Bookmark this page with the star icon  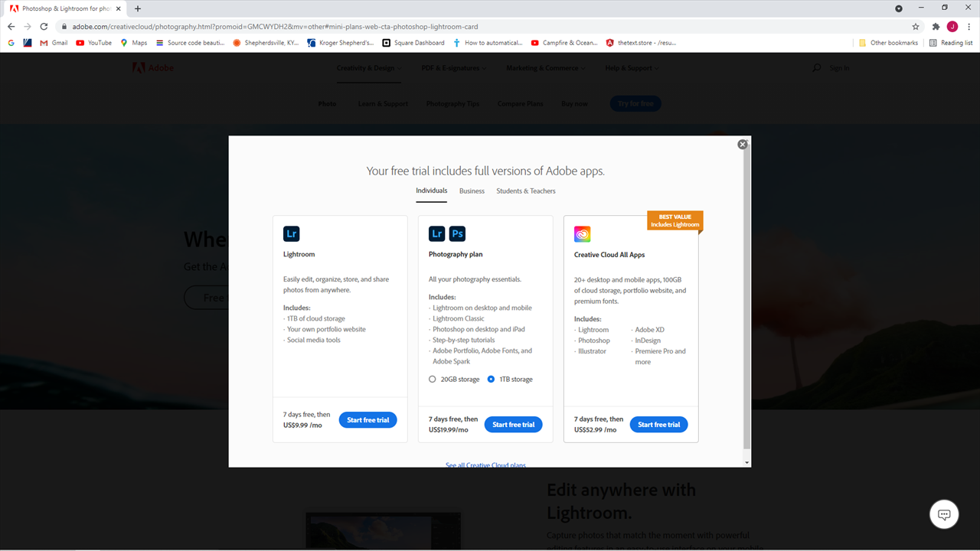pos(916,26)
